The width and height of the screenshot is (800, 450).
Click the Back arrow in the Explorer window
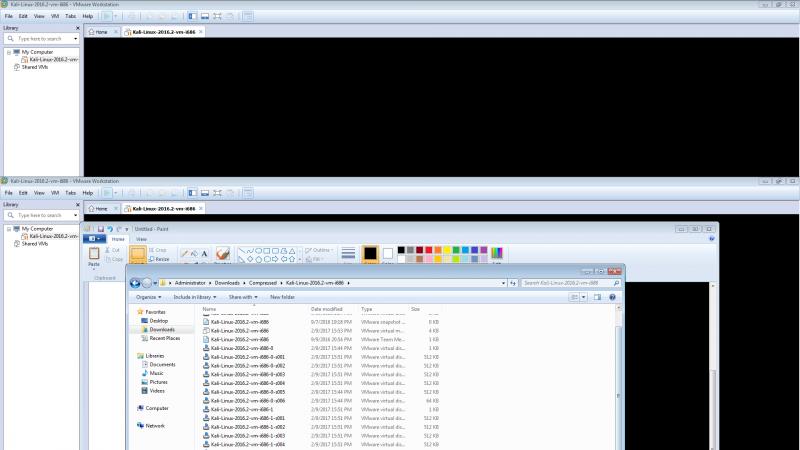pyautogui.click(x=135, y=283)
